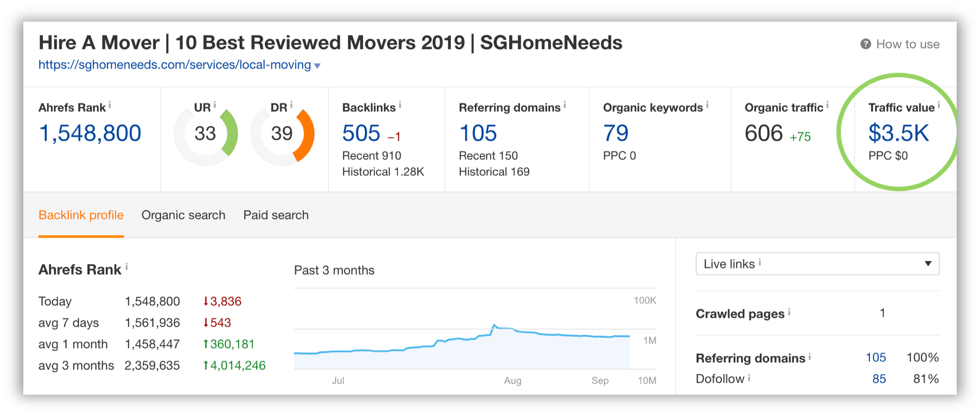Show info tooltip for Crawled pages
This screenshot has height=415, width=980.
click(x=789, y=312)
